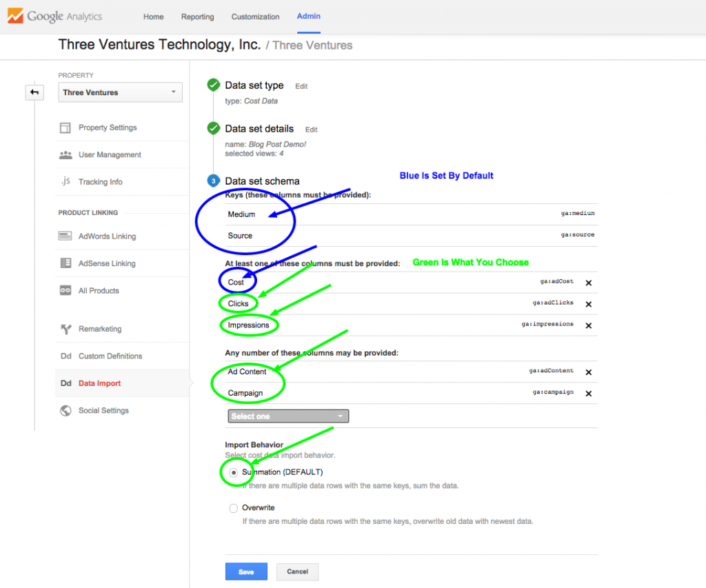Click the Impressions column label
The width and height of the screenshot is (706, 588).
pyautogui.click(x=248, y=325)
